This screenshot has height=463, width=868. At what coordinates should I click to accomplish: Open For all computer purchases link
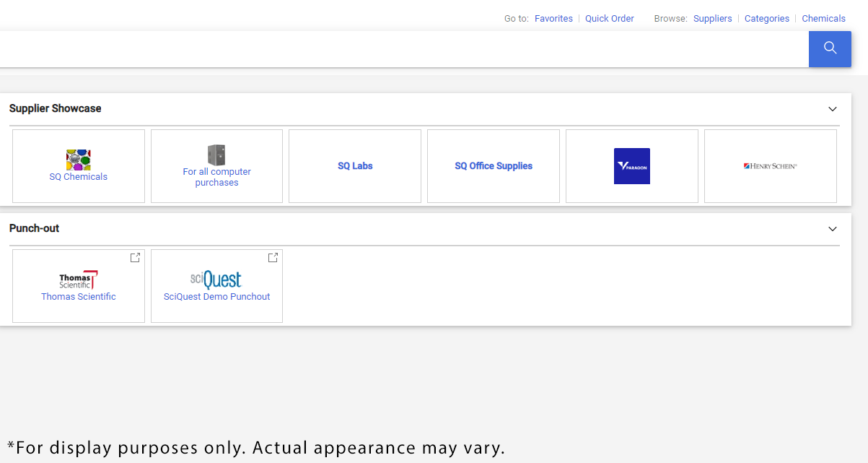click(216, 177)
